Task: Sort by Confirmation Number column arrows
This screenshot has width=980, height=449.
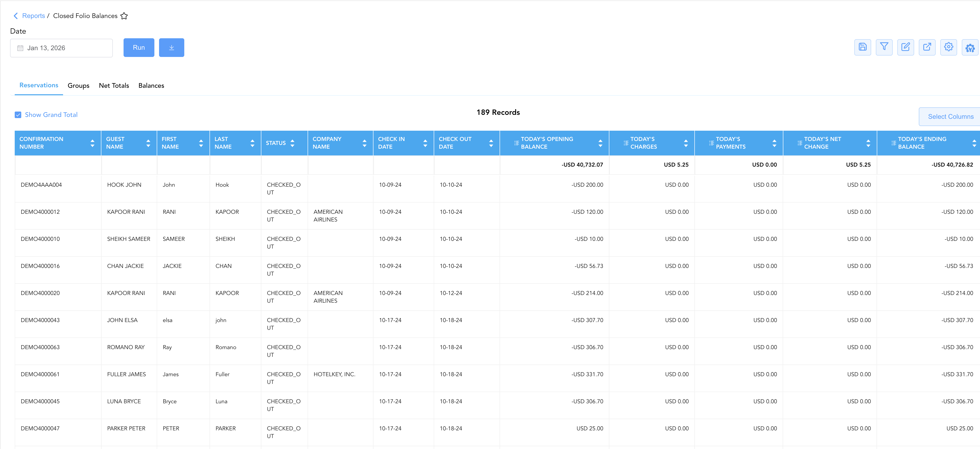Action: [92, 143]
